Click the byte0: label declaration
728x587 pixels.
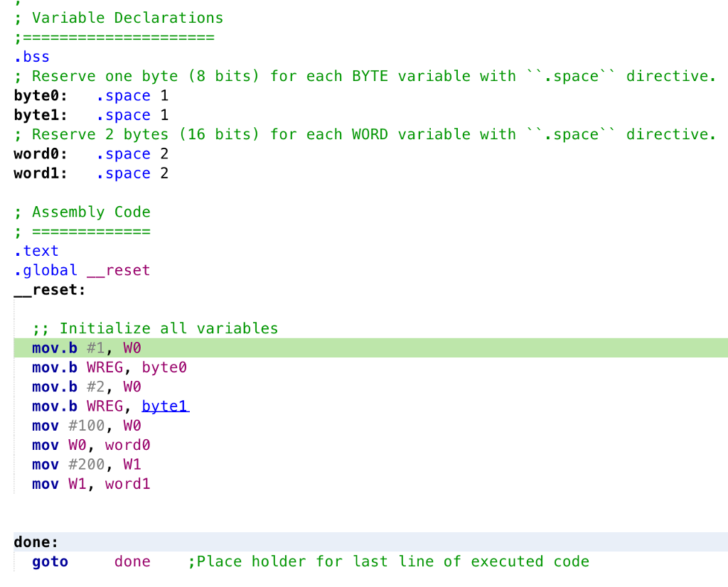pyautogui.click(x=39, y=95)
